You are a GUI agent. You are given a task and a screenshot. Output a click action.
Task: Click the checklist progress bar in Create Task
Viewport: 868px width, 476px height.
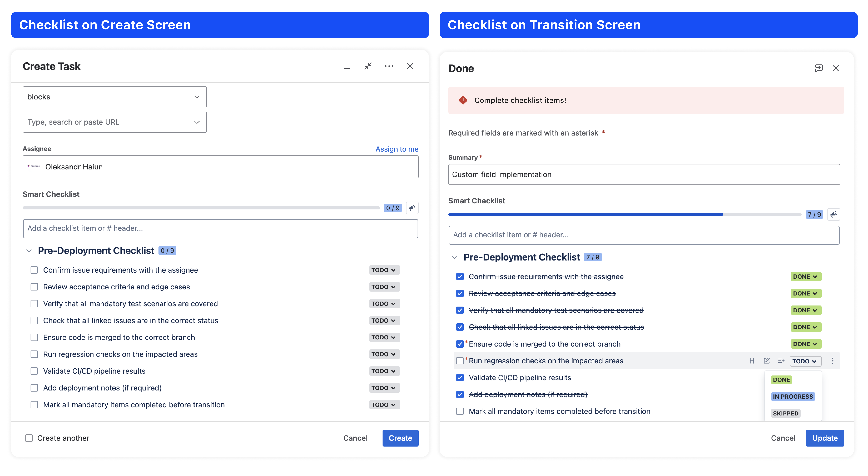tap(201, 208)
